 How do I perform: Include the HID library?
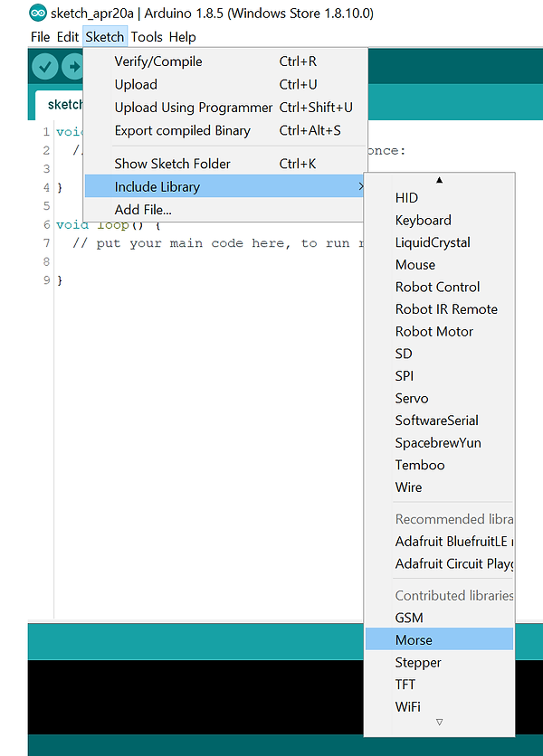(x=439, y=198)
